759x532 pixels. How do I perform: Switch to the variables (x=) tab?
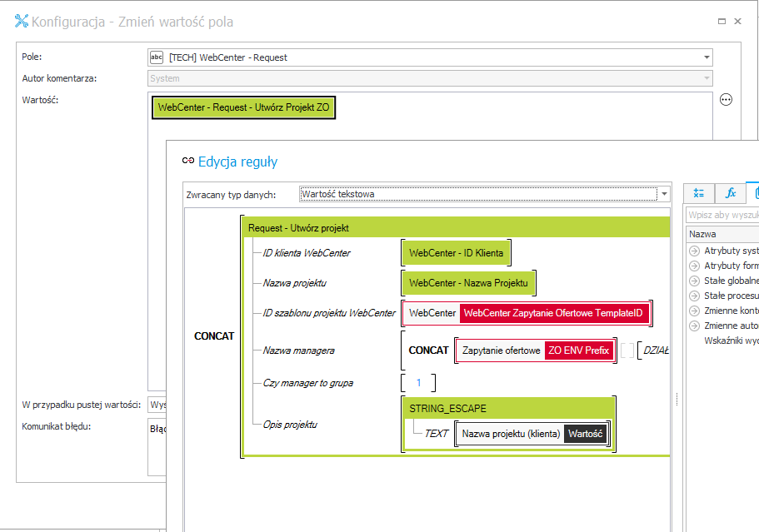[699, 193]
